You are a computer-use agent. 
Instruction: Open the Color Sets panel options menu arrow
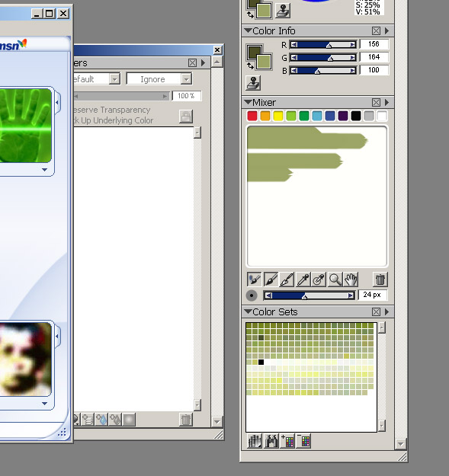[x=386, y=311]
